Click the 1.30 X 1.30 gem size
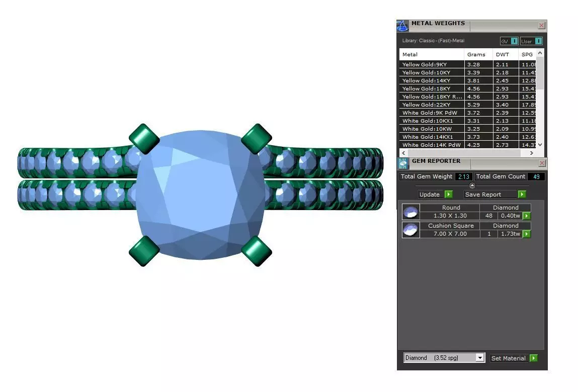The image size is (578, 392). [x=450, y=216]
